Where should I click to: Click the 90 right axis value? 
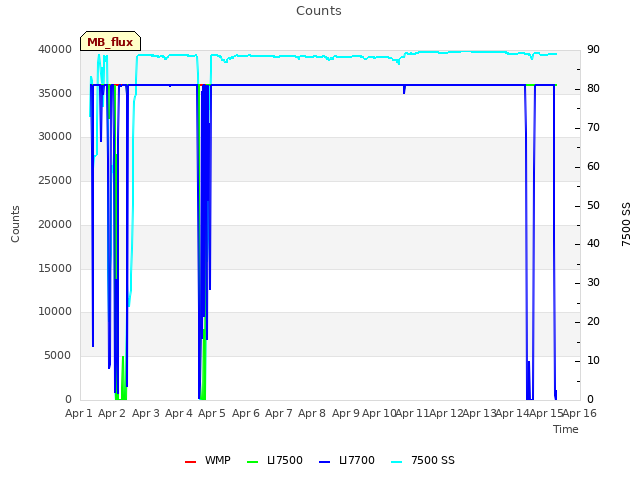click(x=593, y=49)
